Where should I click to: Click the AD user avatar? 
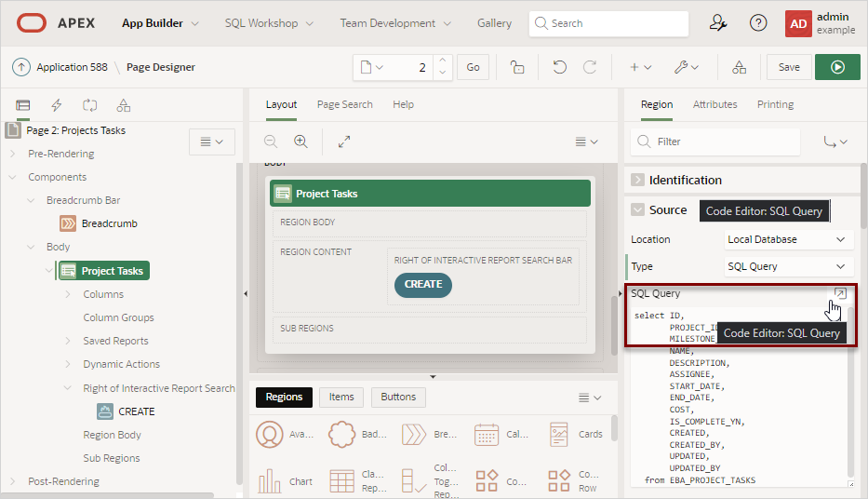(x=797, y=24)
